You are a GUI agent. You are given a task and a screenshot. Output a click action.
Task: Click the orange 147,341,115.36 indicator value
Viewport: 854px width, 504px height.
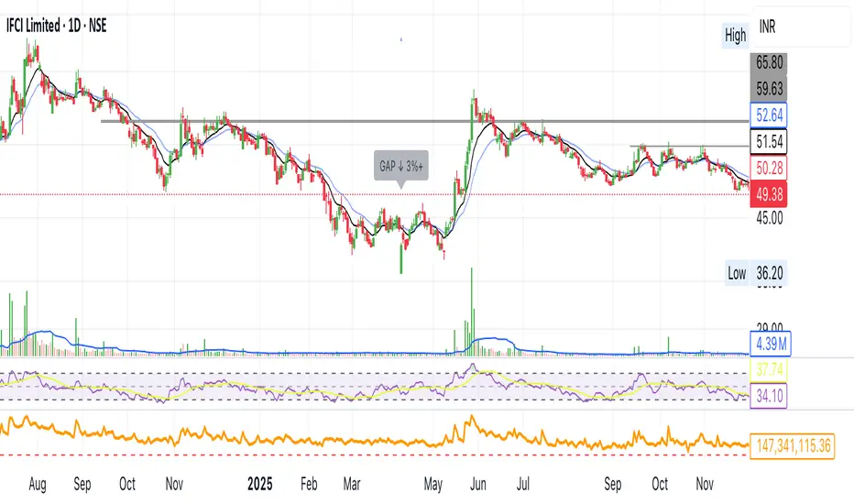[x=793, y=446]
